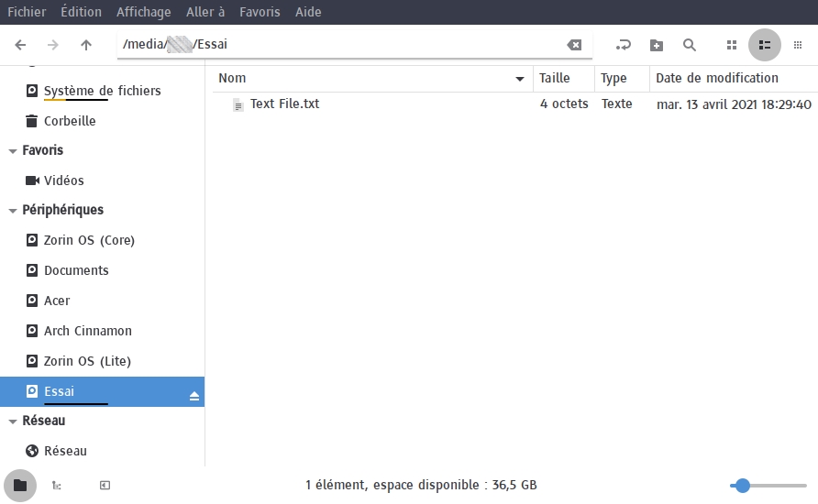Show places in the sidebar
This screenshot has height=504, width=818.
pyautogui.click(x=20, y=486)
